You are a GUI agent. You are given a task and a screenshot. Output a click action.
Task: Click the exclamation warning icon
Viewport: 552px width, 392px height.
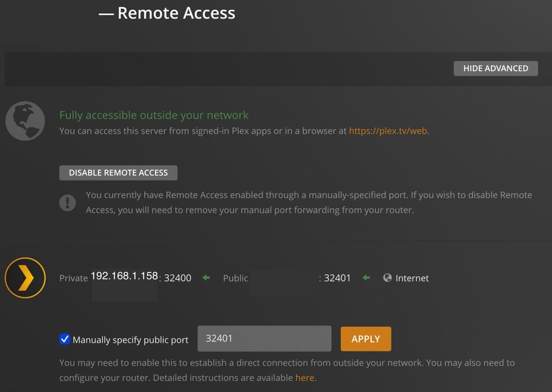click(67, 203)
